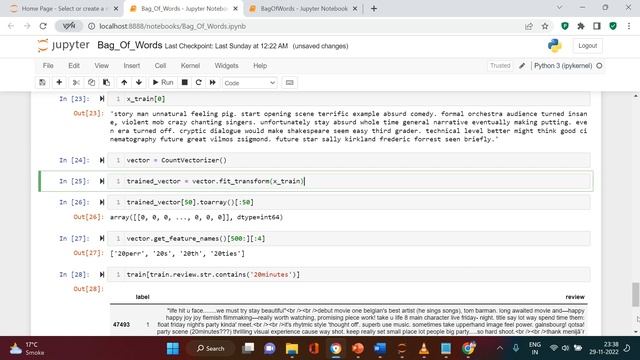Save and checkpoint the notebook
This screenshot has height=360, width=640.
42,82
